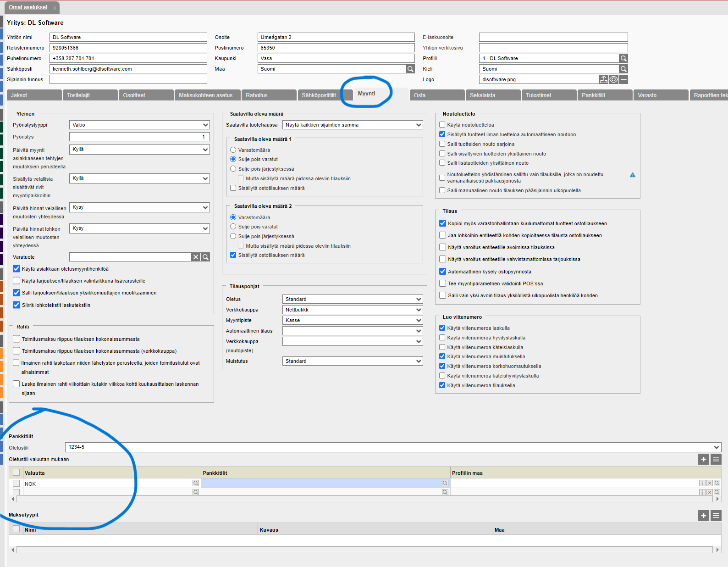Preview the logo dlsoftware.png

pyautogui.click(x=613, y=79)
